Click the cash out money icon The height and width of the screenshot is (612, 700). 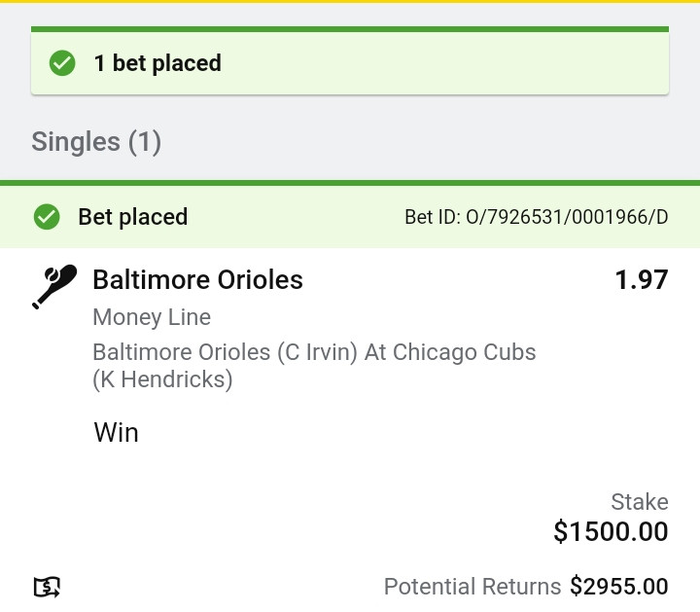(47, 587)
